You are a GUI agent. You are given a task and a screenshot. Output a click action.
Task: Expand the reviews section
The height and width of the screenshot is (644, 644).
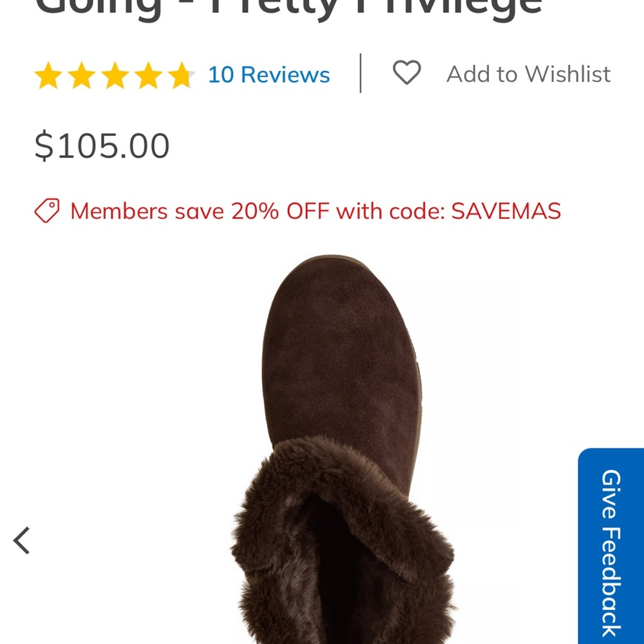tap(269, 75)
